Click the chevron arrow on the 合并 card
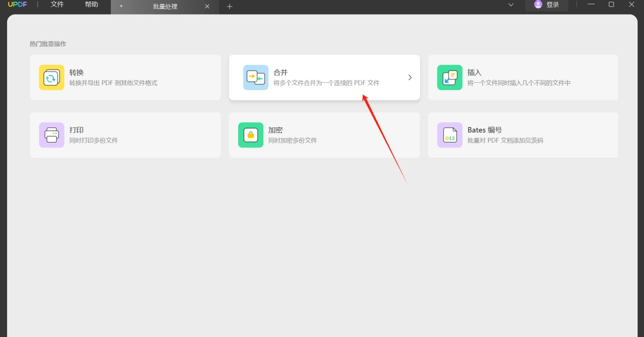 [410, 77]
